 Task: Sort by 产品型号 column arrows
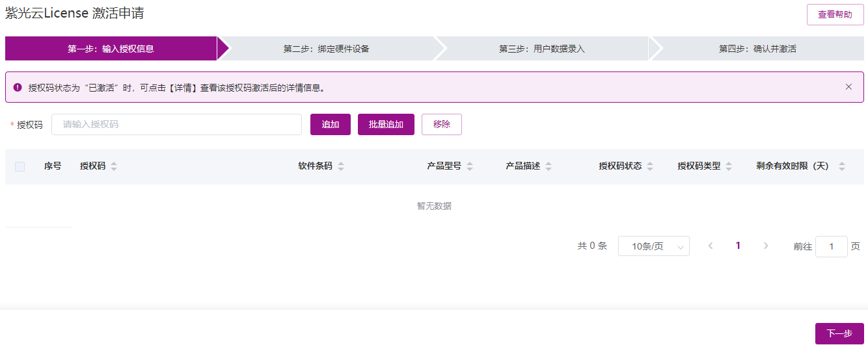point(470,166)
